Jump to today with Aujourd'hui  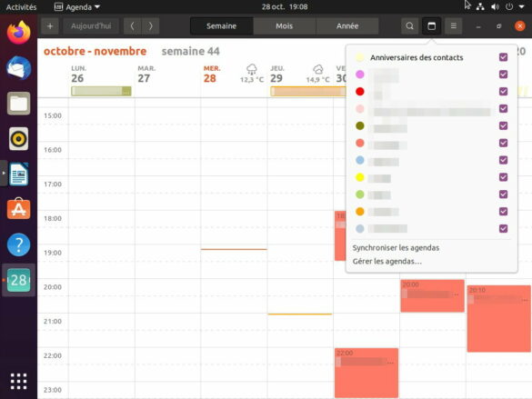pyautogui.click(x=91, y=26)
